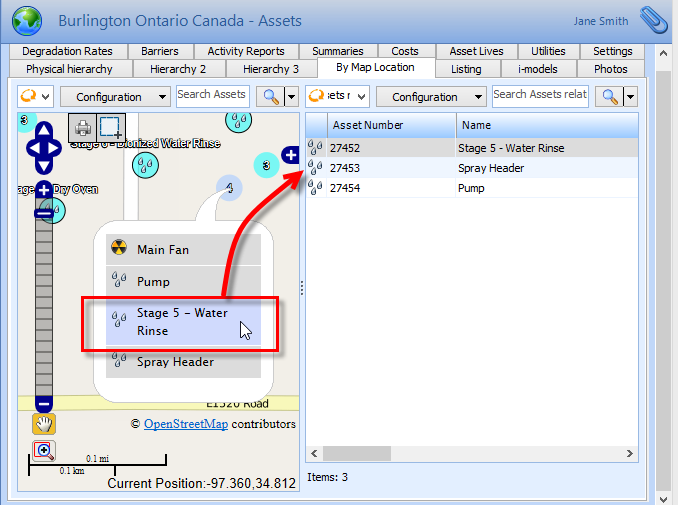Pan the map up with arrow control
Image resolution: width=678 pixels, height=505 pixels.
point(43,130)
